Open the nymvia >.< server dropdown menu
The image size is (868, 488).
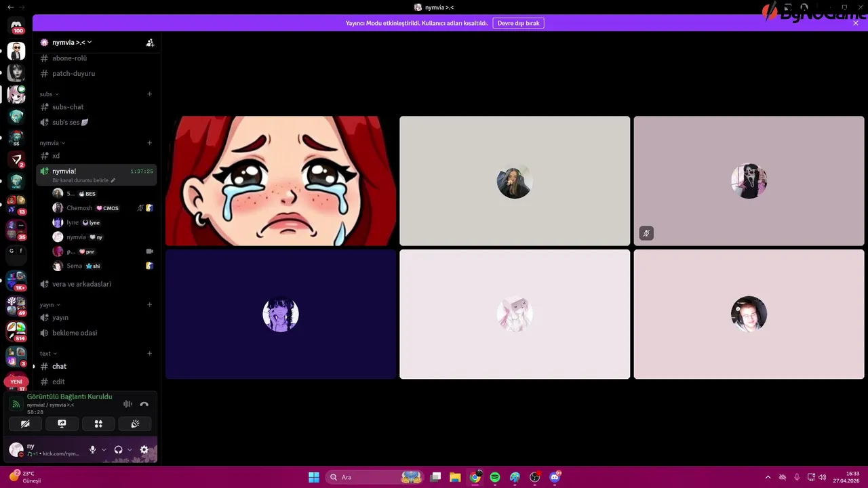pos(72,42)
